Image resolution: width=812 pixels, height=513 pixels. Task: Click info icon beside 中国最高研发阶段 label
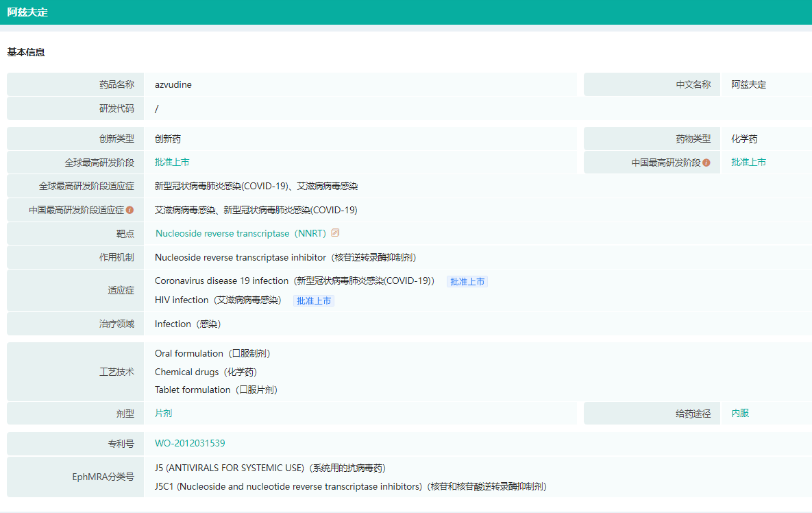click(x=706, y=163)
